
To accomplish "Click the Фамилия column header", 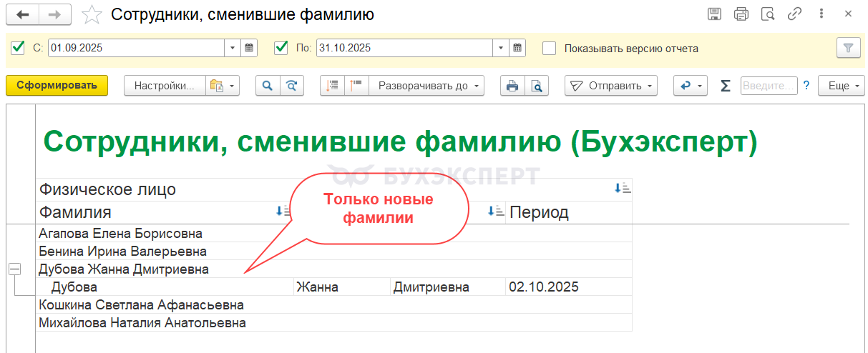I will click(x=75, y=212).
